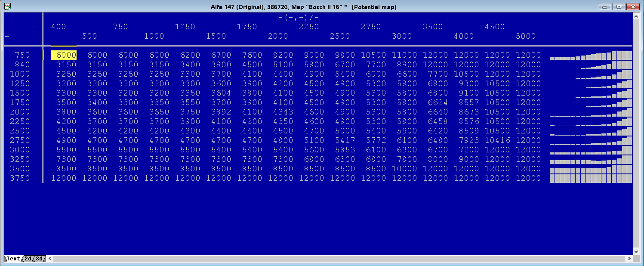This screenshot has width=644, height=266.
Task: Select cell value 8557
Action: [469, 102]
